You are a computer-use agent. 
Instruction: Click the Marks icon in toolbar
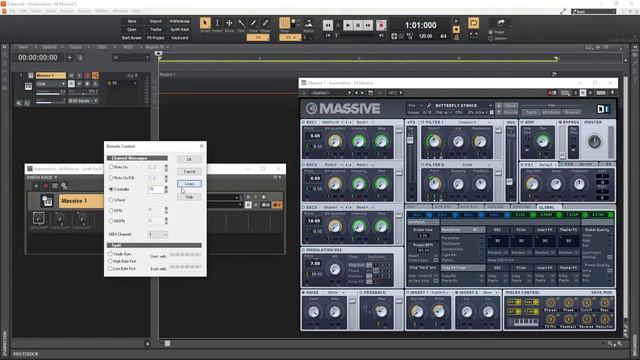click(x=309, y=24)
